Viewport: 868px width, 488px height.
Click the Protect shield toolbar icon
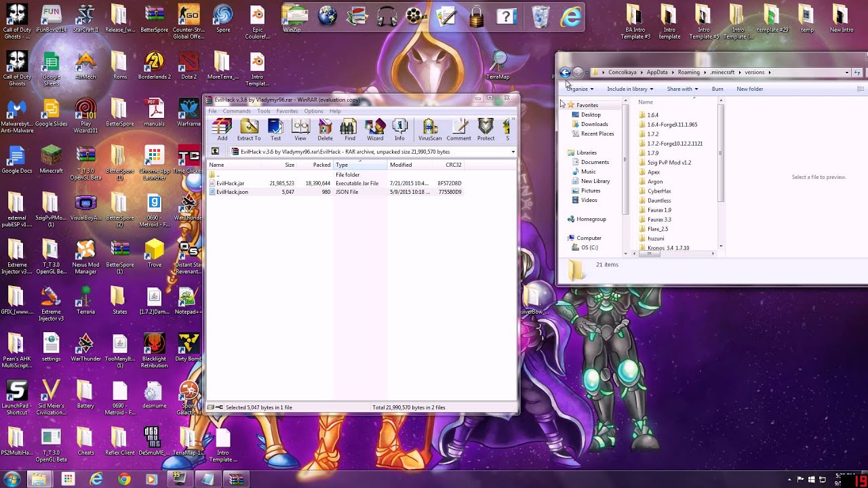486,129
